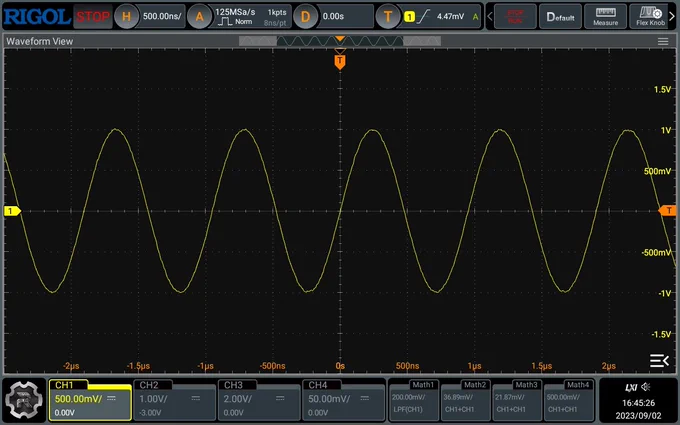This screenshot has height=425, width=680.
Task: Toggle CH3 coupling icon
Action: coord(280,398)
